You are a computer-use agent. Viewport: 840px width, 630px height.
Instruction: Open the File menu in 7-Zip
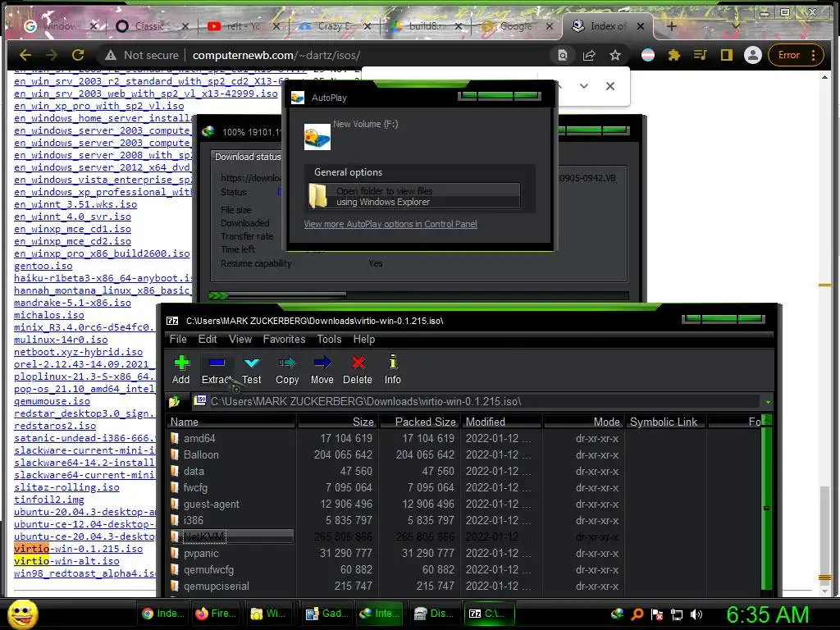pos(178,339)
